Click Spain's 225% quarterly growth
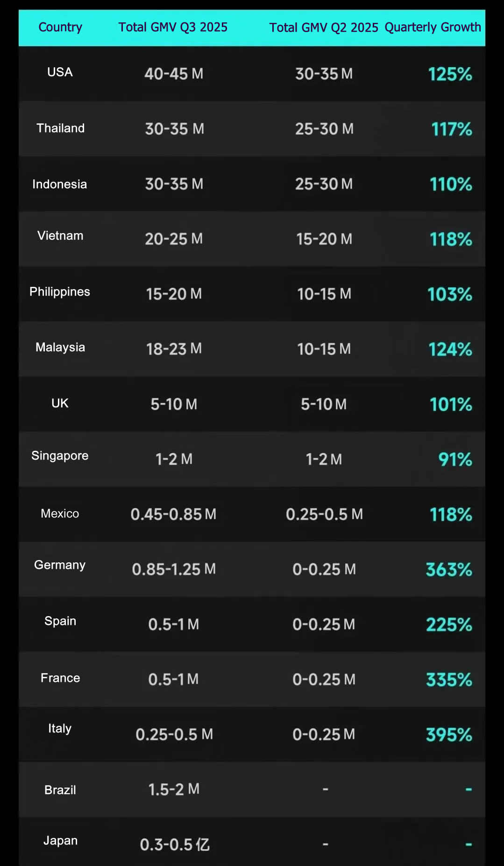The height and width of the screenshot is (866, 504). pyautogui.click(x=449, y=625)
